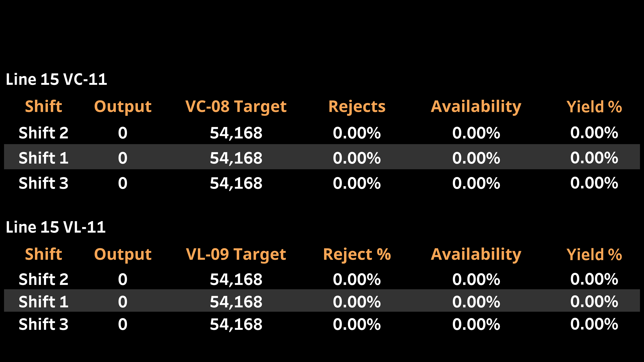
Task: Click Output header in VC-11 table
Action: [x=123, y=107]
